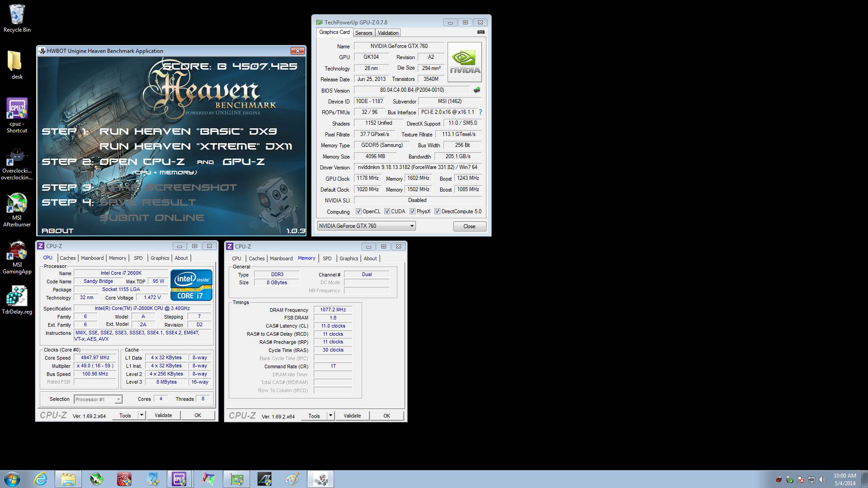Click DRAM Frequency value 1077.2 MHz
The image size is (868, 488).
click(x=333, y=310)
